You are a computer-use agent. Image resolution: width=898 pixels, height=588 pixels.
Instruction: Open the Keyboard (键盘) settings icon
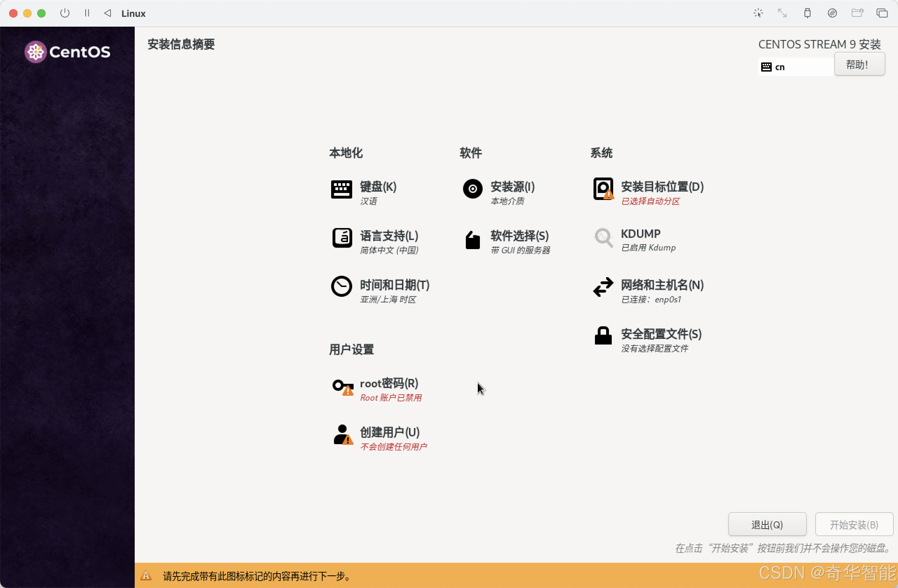click(341, 189)
